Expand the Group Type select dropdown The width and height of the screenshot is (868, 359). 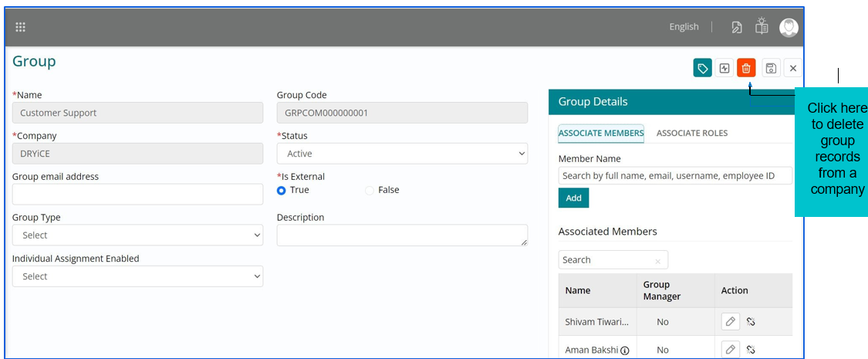pos(137,235)
